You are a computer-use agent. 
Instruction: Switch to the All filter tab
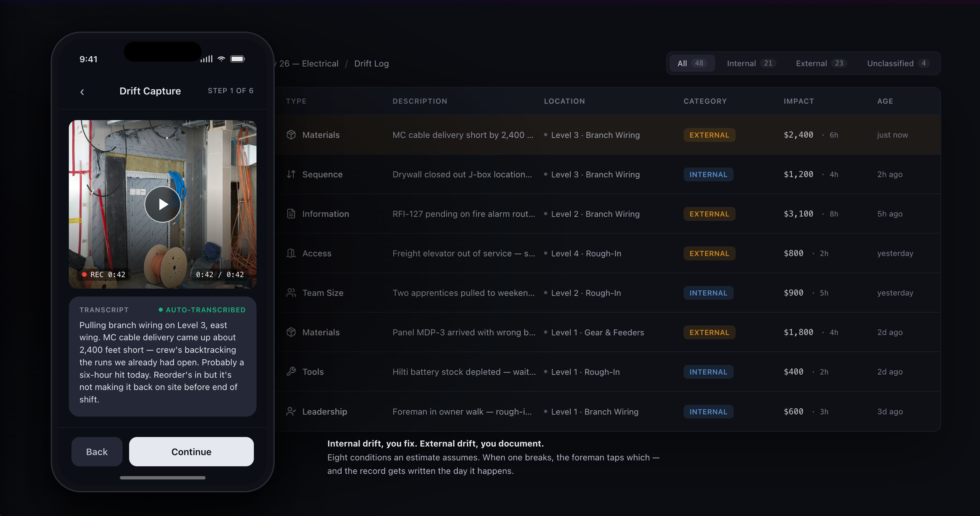[691, 64]
